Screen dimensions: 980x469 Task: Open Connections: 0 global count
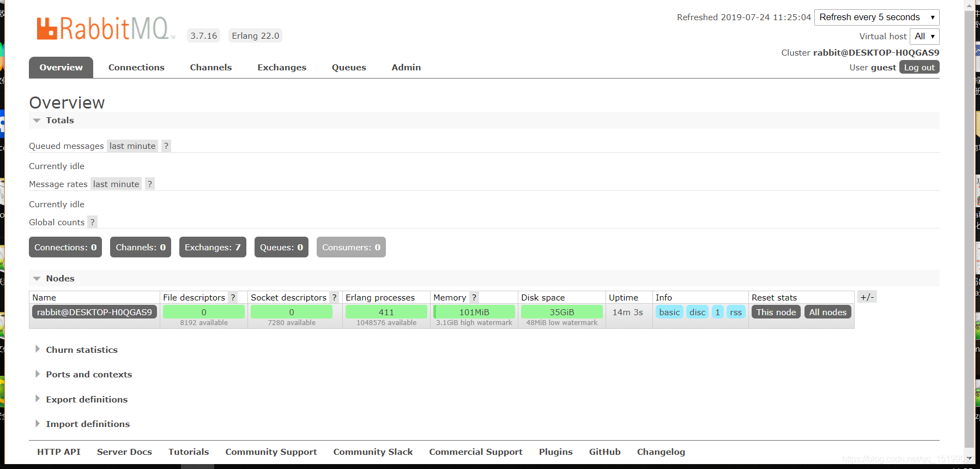pos(65,247)
